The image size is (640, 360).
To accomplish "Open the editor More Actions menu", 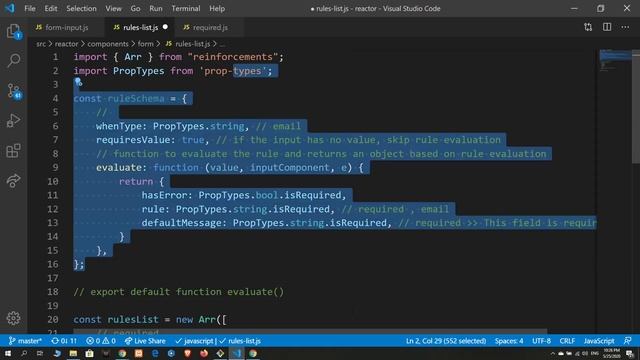I will pyautogui.click(x=625, y=27).
